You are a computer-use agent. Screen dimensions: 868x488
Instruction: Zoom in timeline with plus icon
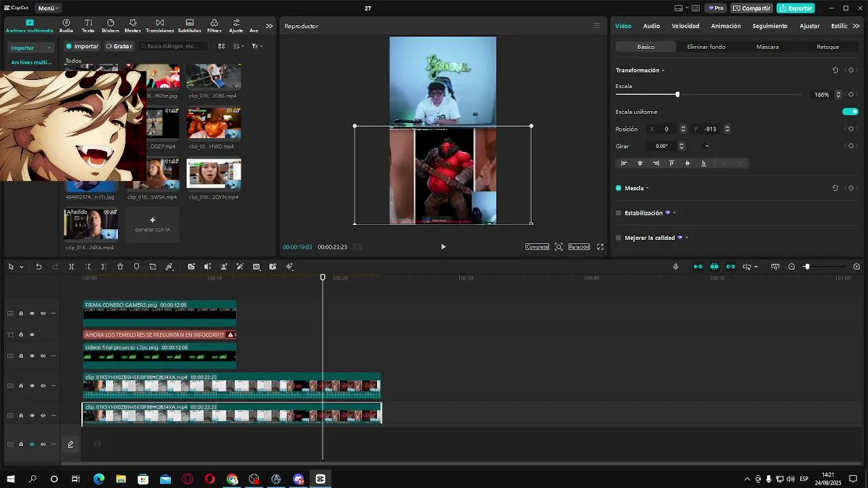tap(856, 266)
